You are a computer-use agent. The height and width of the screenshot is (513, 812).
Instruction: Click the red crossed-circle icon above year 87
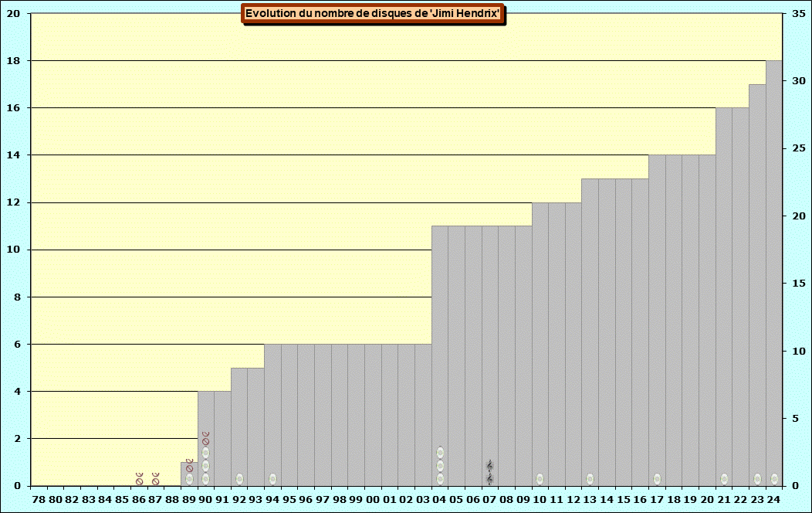[156, 479]
